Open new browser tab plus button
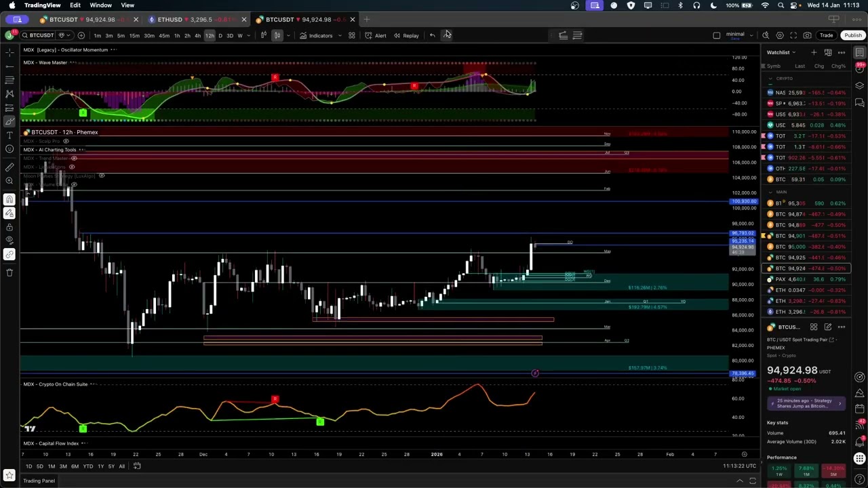868x488 pixels. [x=366, y=20]
